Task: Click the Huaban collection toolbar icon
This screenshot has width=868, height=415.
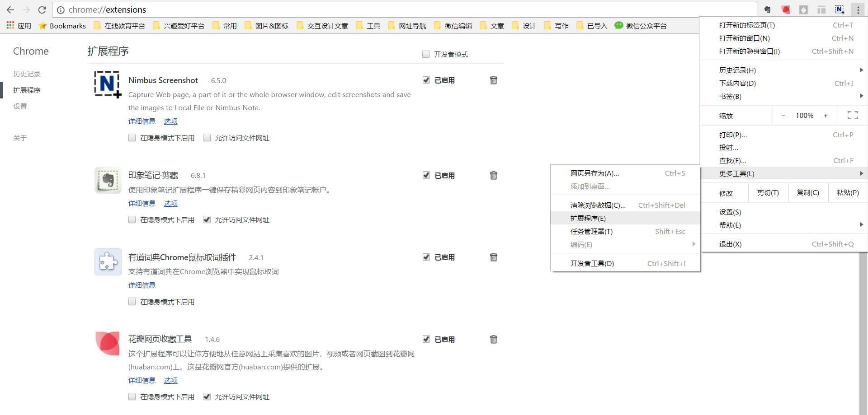Action: 786,9
